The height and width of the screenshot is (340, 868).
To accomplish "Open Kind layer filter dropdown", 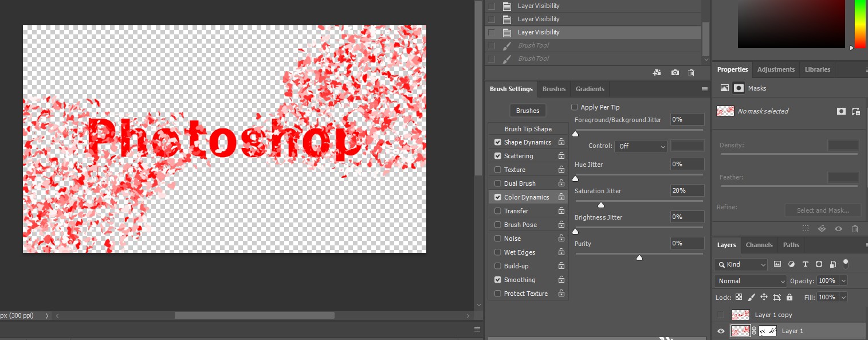I will [741, 264].
